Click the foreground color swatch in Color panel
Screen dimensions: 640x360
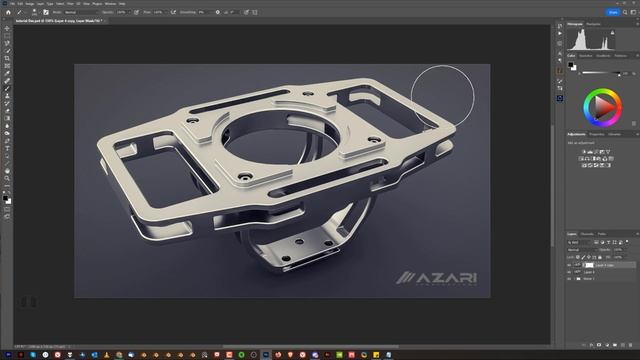571,65
